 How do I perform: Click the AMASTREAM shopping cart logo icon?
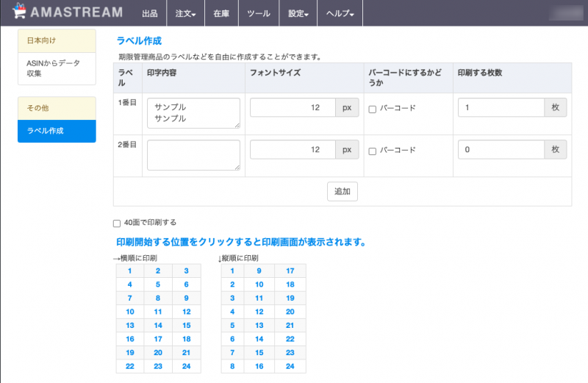[x=19, y=11]
